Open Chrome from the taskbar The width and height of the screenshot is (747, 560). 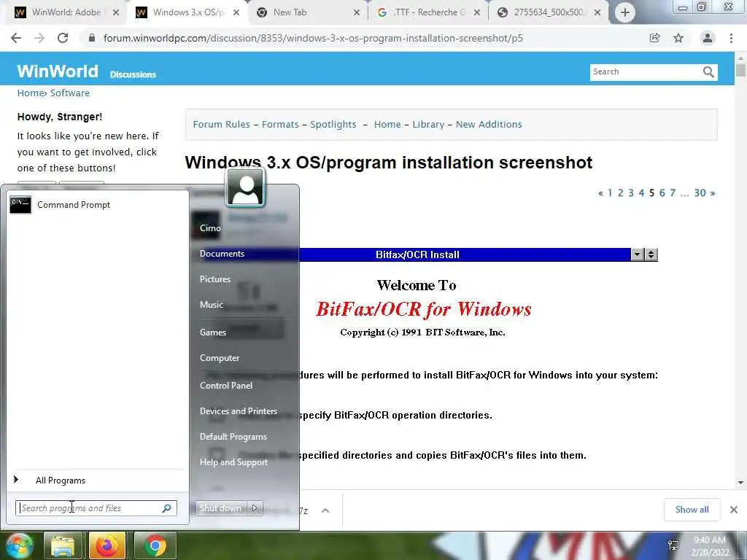coord(155,545)
